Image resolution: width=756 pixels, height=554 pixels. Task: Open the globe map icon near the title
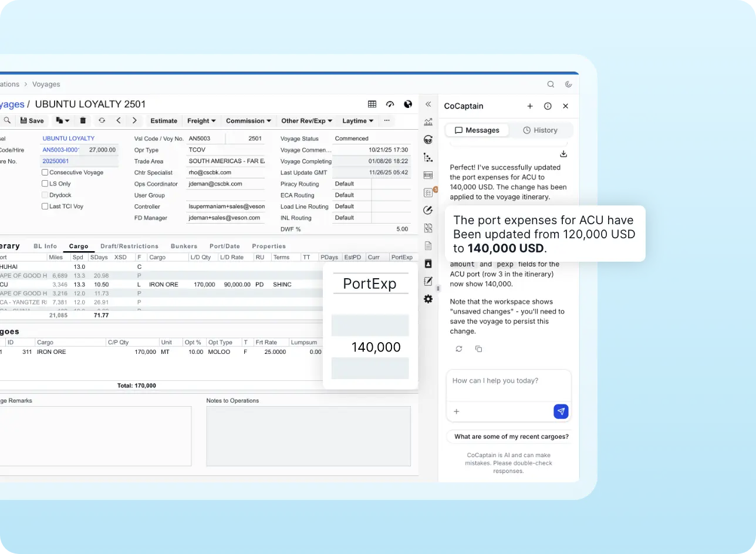408,104
